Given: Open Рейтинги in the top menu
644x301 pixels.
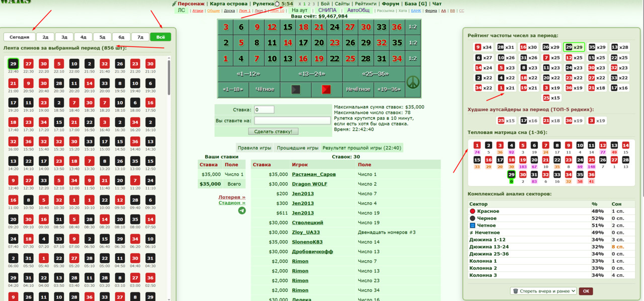Looking at the screenshot, I should point(366,4).
